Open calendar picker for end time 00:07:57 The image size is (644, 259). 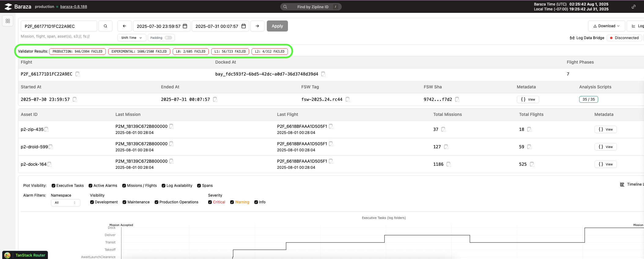click(244, 26)
